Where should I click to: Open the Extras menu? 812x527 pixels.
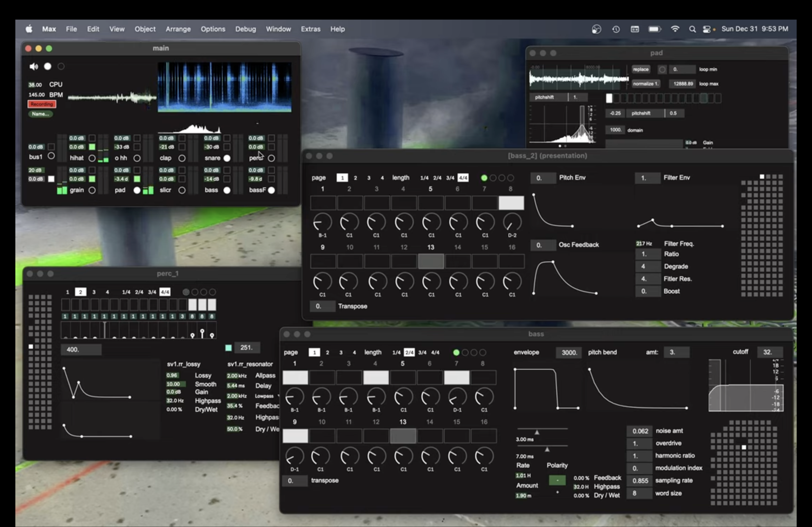pos(310,29)
